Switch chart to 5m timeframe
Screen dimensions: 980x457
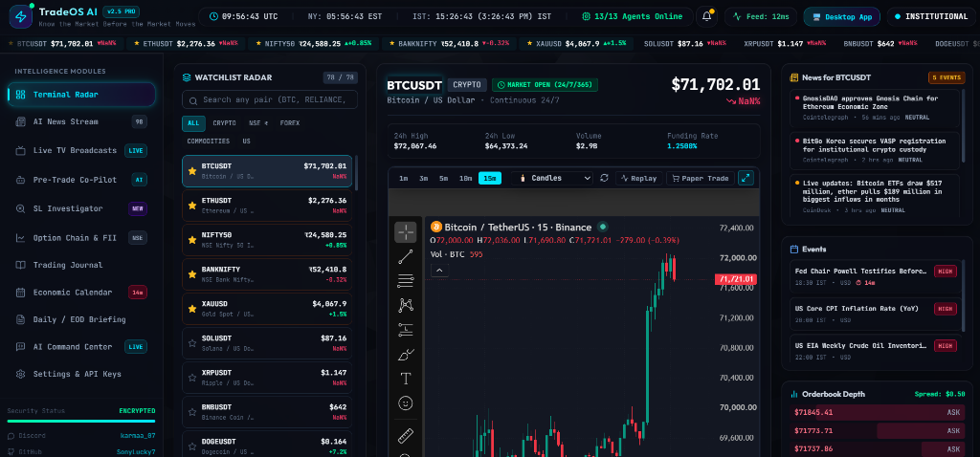point(443,178)
